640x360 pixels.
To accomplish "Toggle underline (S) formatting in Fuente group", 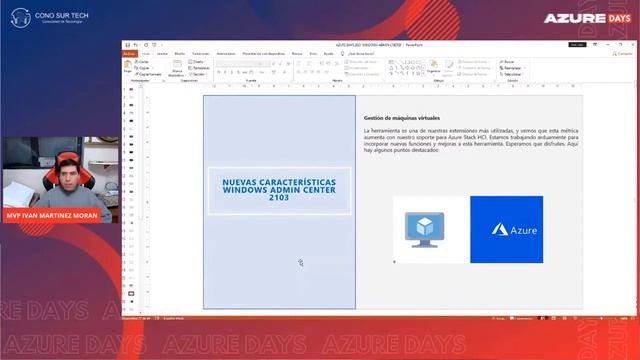I will tap(232, 72).
